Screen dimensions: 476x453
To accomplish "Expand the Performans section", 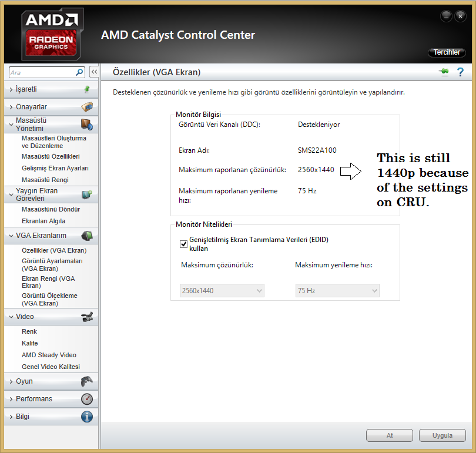I will click(11, 399).
